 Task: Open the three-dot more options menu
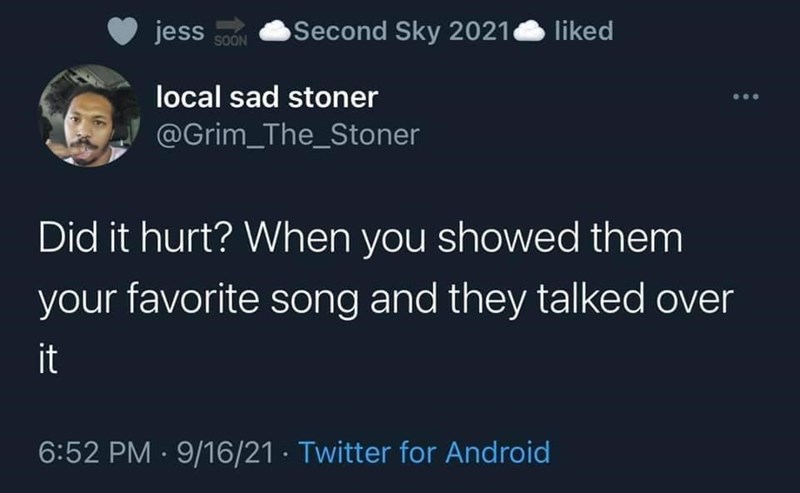(x=745, y=98)
